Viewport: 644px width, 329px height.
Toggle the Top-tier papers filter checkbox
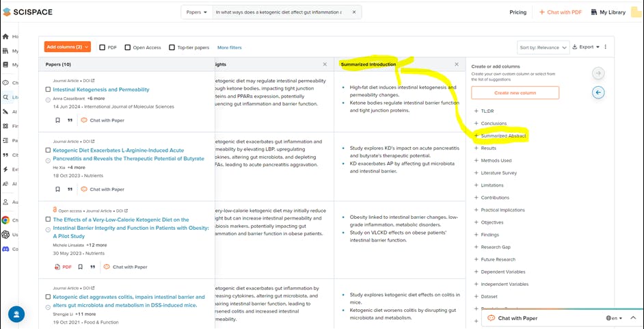[x=172, y=47]
